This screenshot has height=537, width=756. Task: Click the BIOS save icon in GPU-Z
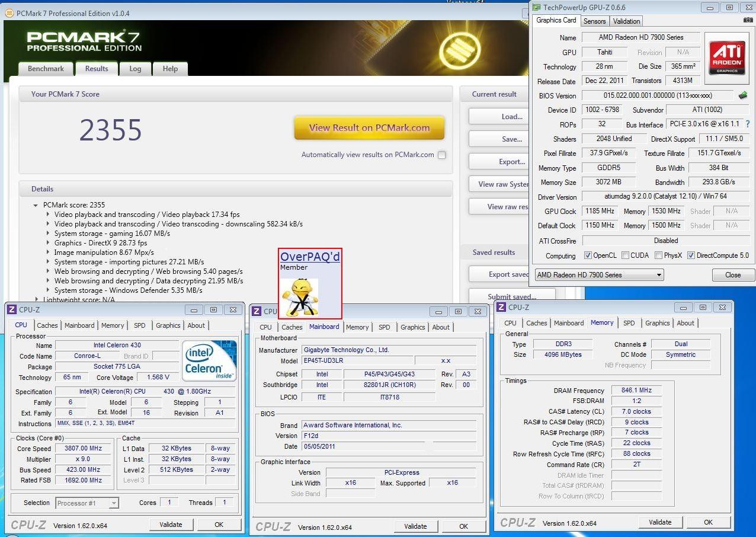tap(742, 95)
